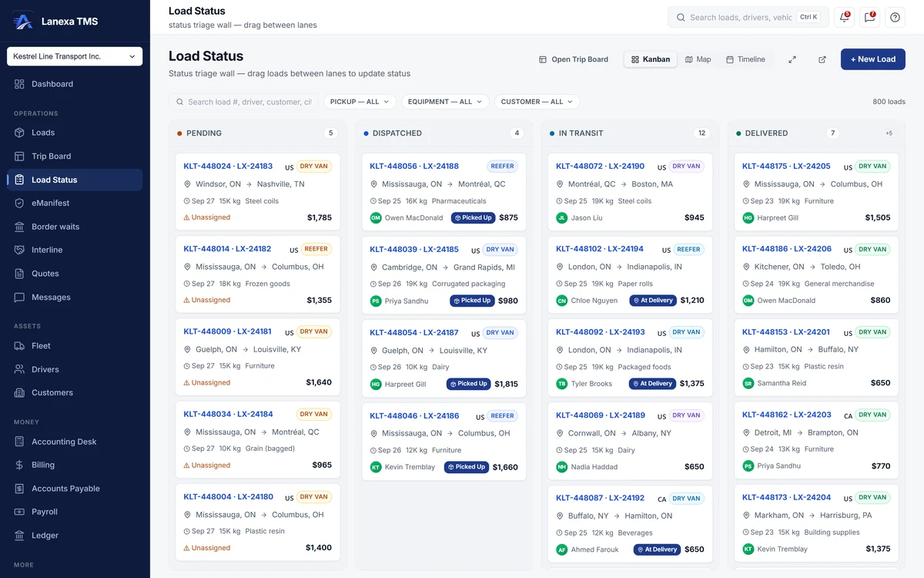Click the $1,785 amount on KLT-448024
The width and height of the screenshot is (924, 578).
319,217
